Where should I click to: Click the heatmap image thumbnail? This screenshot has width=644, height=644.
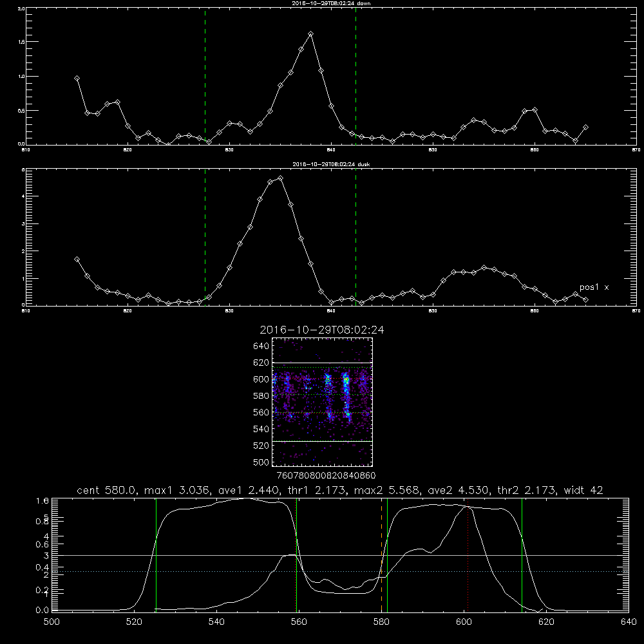click(x=322, y=402)
